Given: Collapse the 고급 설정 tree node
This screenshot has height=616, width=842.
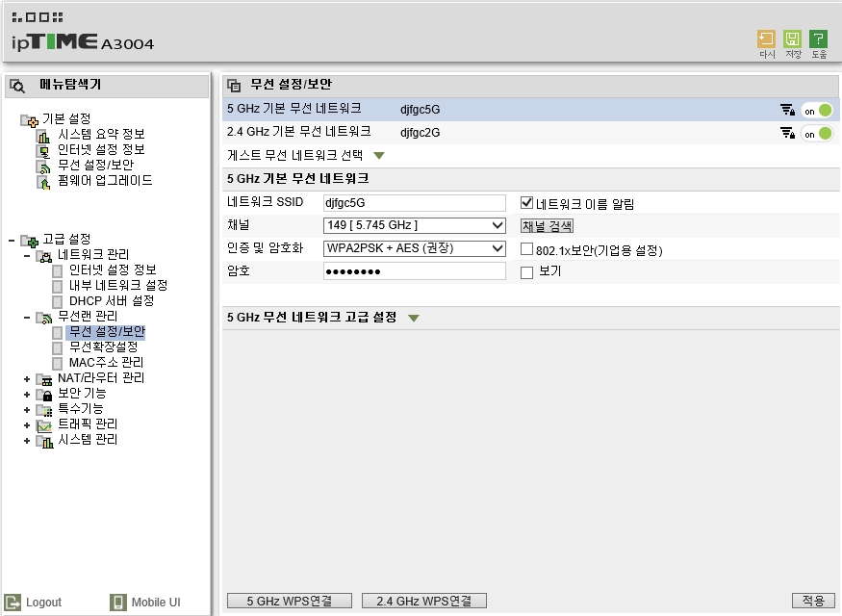Looking at the screenshot, I should pyautogui.click(x=12, y=240).
